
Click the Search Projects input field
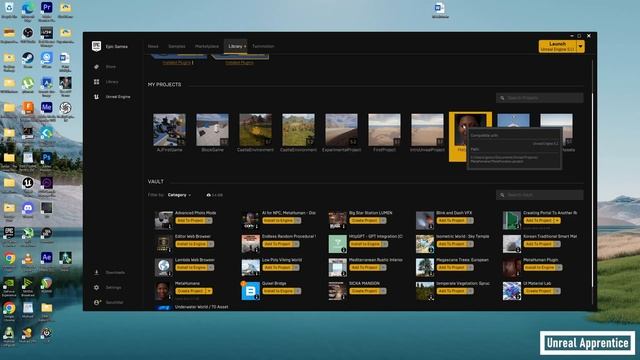(540, 98)
